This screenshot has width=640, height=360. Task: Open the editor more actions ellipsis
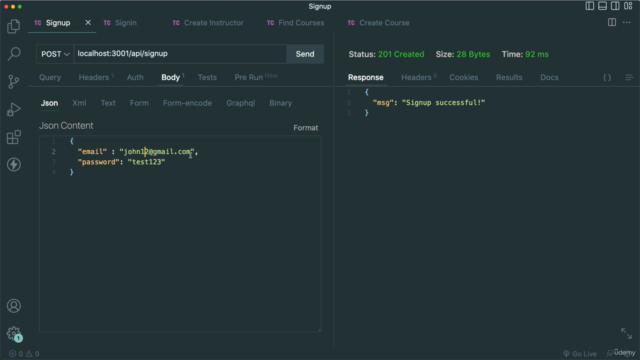coord(627,22)
